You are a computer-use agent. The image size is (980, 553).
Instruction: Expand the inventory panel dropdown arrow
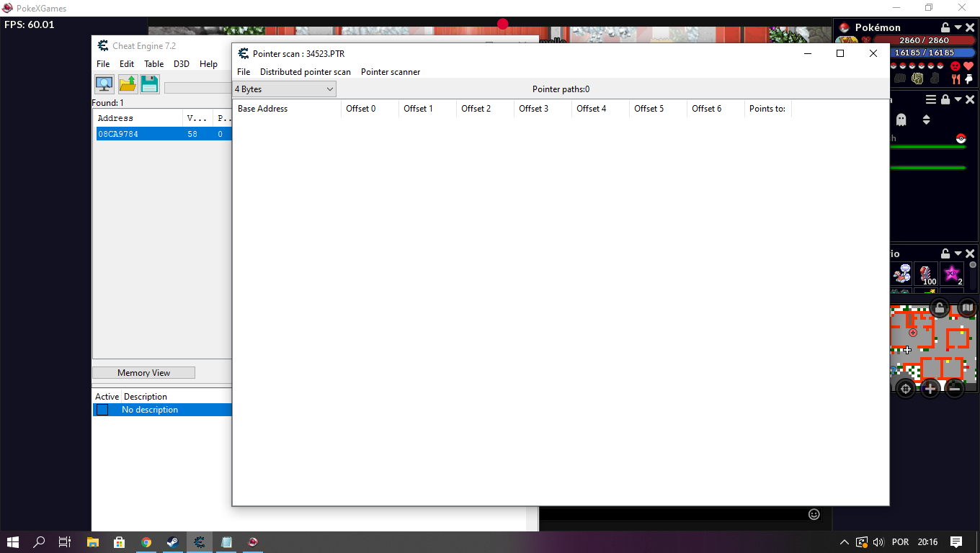pyautogui.click(x=958, y=253)
